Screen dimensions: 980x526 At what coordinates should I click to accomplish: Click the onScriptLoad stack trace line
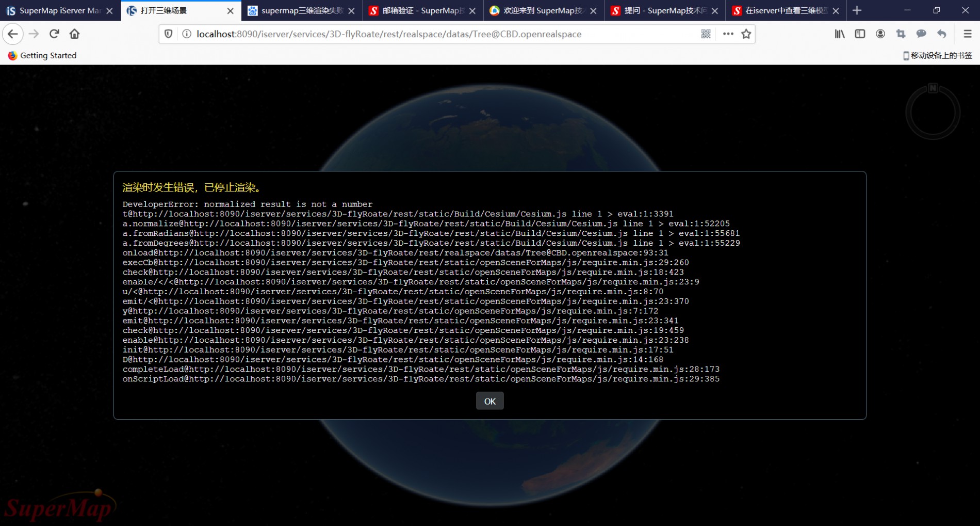click(x=421, y=379)
